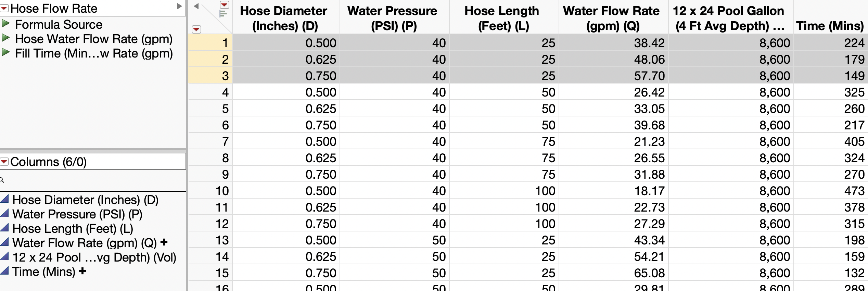Click the magnifying glass in the Columns search
The image size is (868, 291).
(3, 179)
